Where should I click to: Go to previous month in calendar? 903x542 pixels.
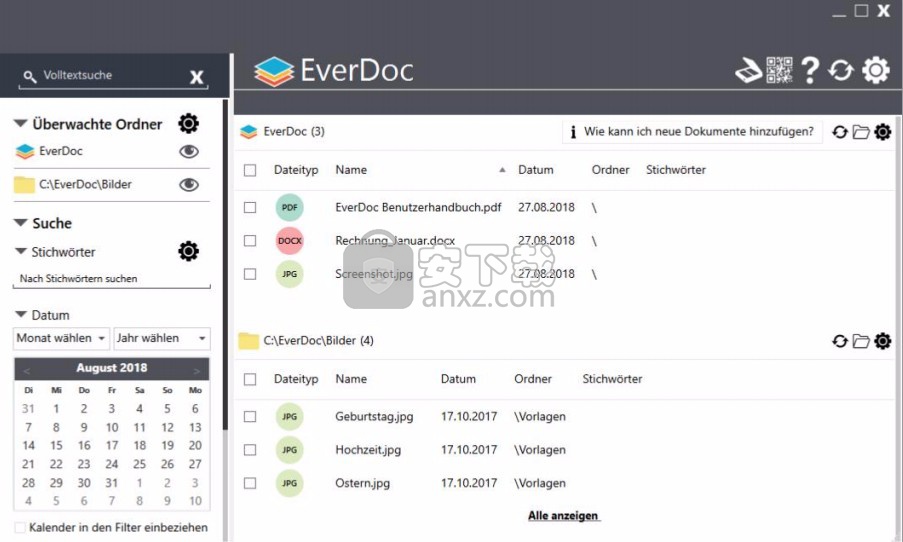click(x=26, y=370)
